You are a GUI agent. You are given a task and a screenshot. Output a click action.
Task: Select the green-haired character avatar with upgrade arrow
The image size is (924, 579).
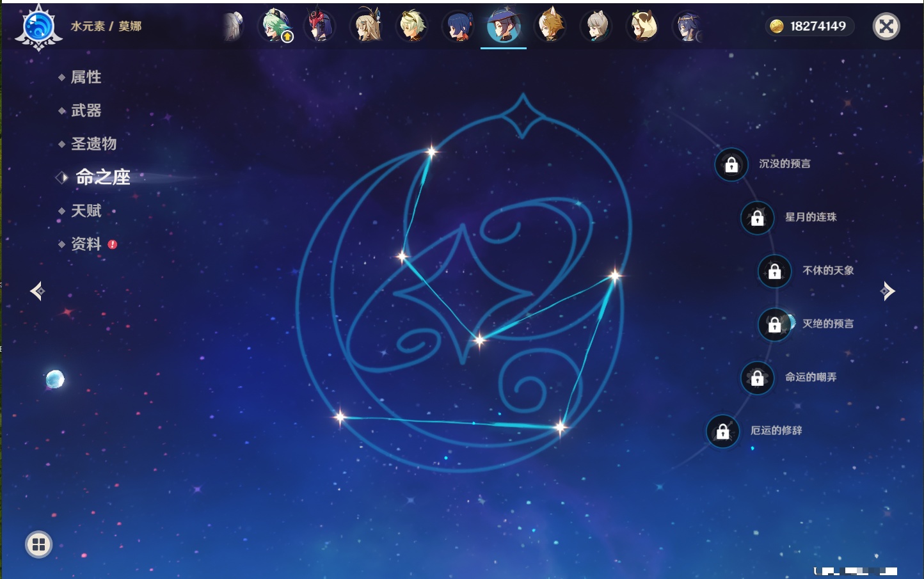276,26
